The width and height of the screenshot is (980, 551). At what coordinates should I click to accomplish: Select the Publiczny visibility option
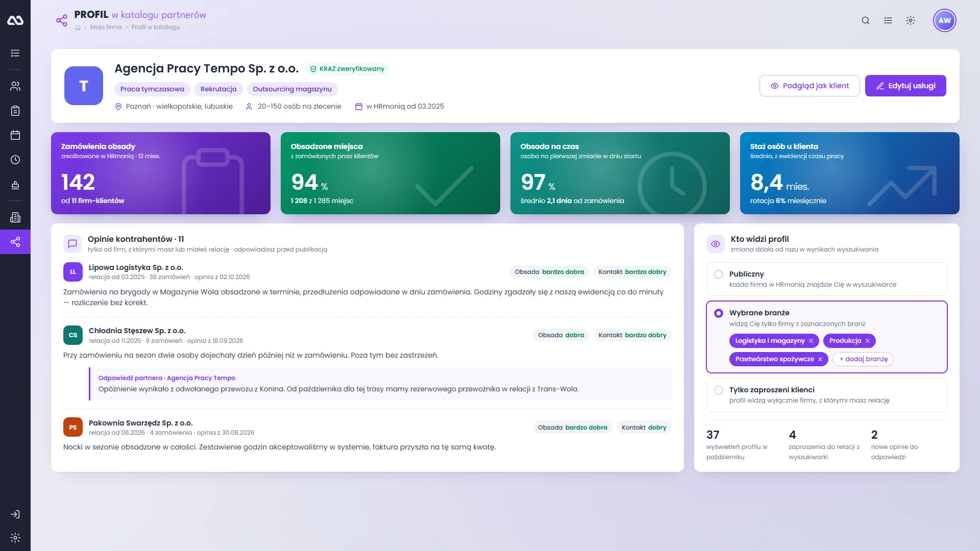(827, 279)
